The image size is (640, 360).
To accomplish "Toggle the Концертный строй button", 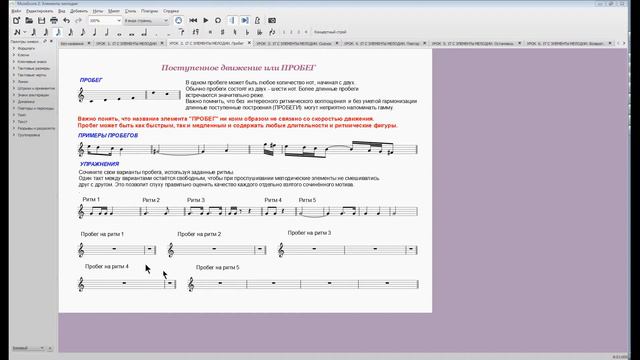I will [330, 32].
